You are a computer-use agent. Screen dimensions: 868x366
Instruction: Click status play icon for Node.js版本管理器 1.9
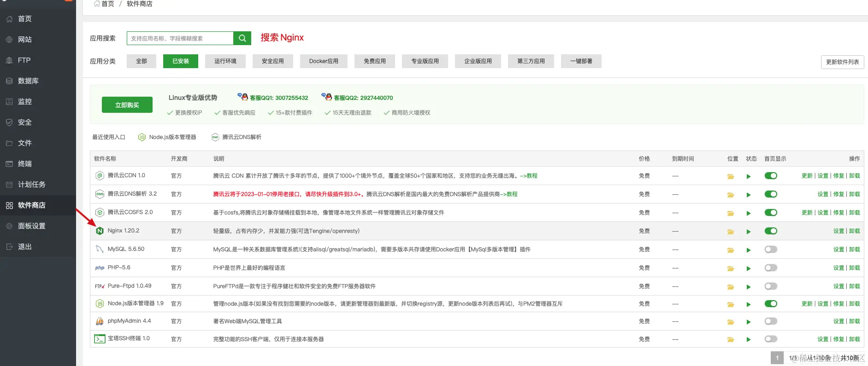tap(749, 304)
